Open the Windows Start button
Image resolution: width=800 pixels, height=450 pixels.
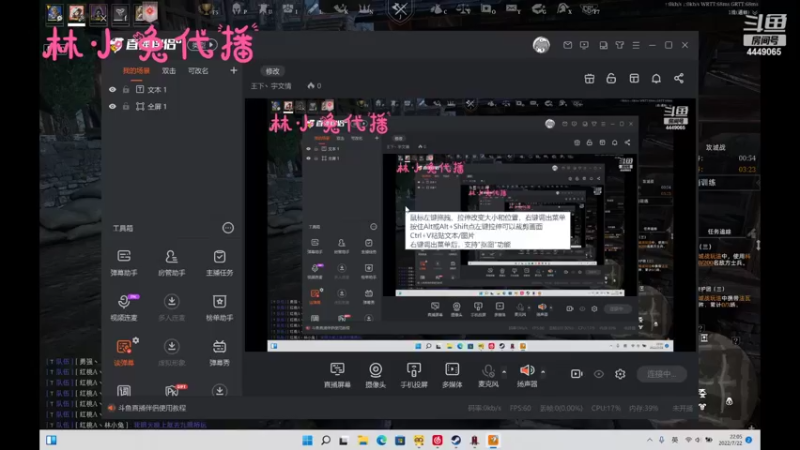307,440
